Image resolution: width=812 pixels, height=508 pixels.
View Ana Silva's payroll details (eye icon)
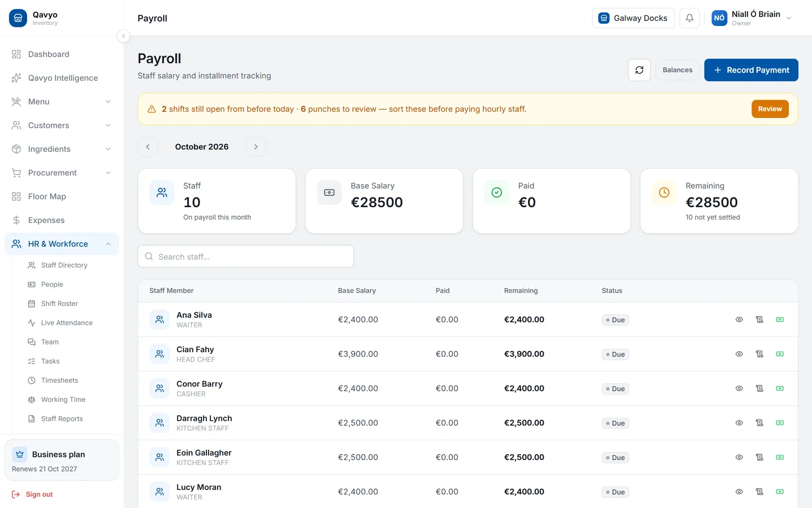(739, 319)
